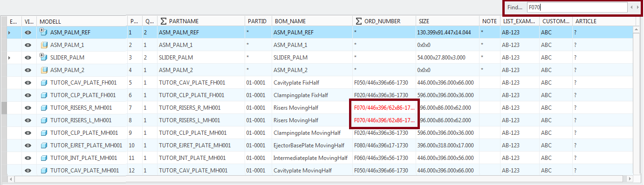This screenshot has width=644, height=185.
Task: Click BOM name Intermediateplate MovingHalf
Action: 310,158
